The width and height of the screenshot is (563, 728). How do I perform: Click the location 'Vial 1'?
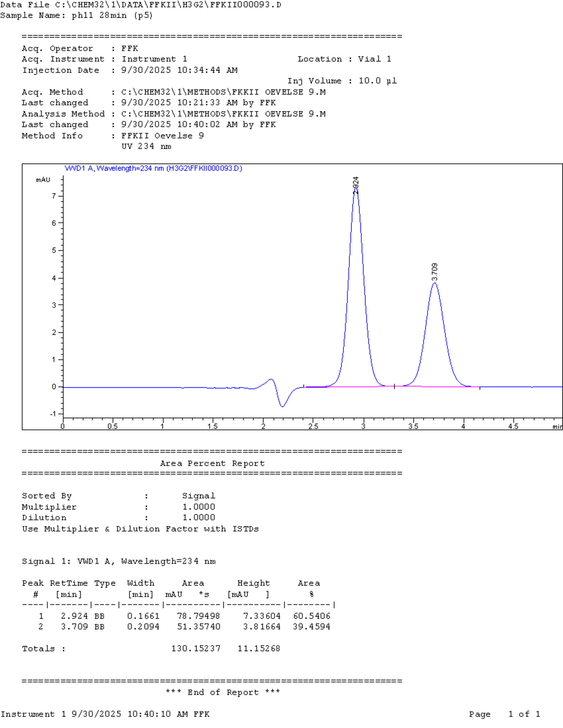click(374, 59)
